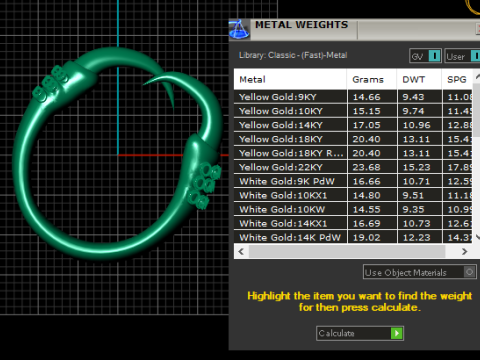
Task: Select the Yellow Gold:18KY row
Action: tap(353, 139)
